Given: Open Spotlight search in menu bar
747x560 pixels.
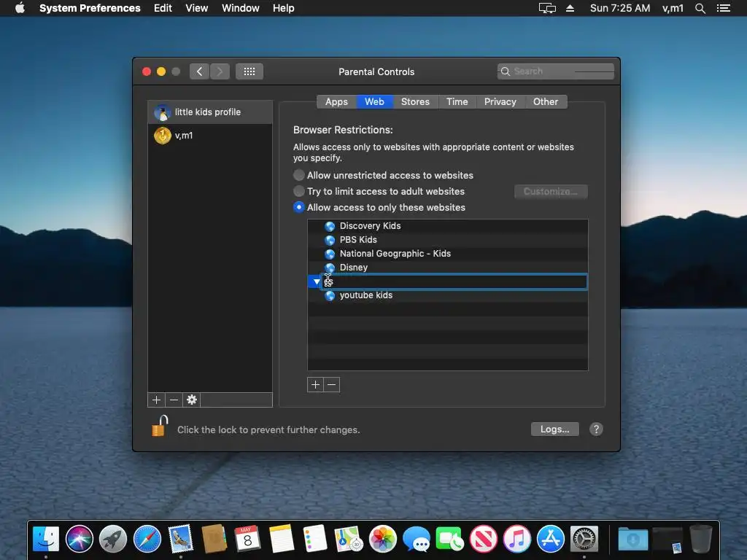Looking at the screenshot, I should [700, 8].
